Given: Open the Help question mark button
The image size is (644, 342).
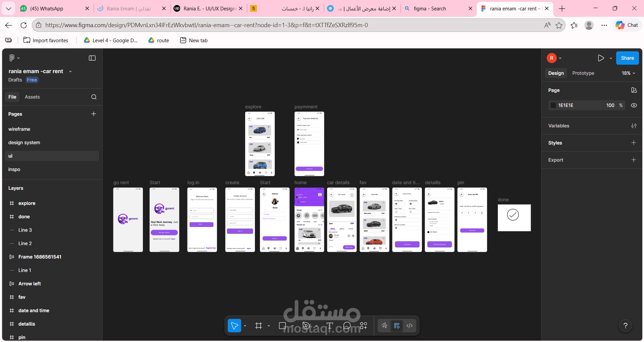Looking at the screenshot, I should point(625,325).
